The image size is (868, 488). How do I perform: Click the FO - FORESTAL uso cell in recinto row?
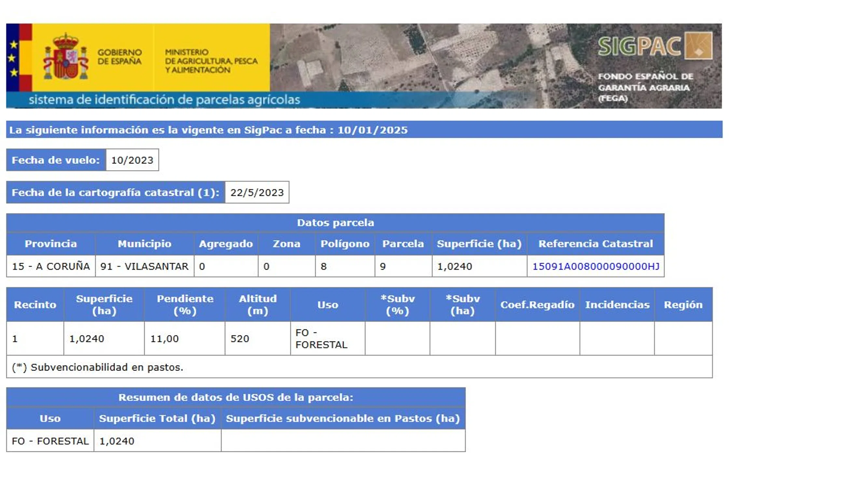(x=321, y=338)
